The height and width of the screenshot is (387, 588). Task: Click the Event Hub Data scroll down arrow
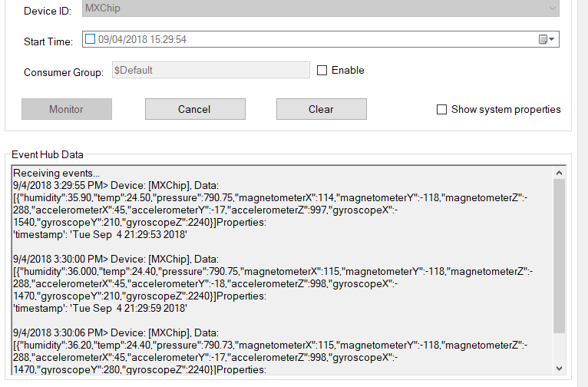point(559,369)
